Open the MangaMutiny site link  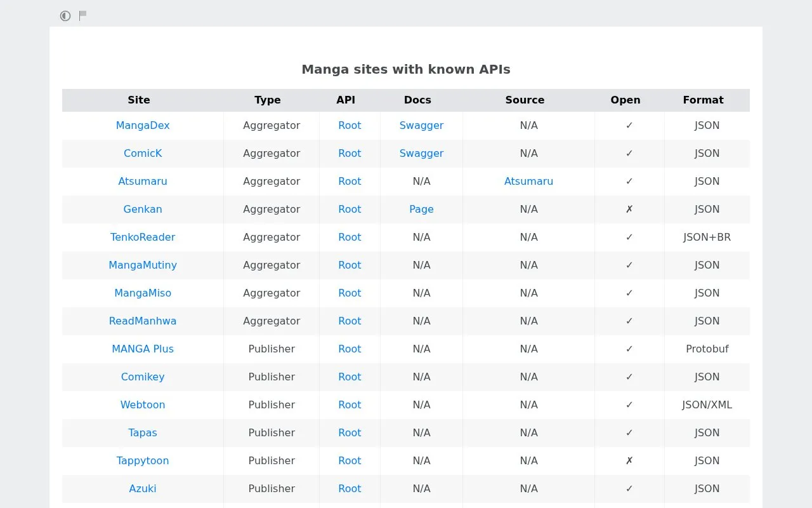tap(143, 265)
